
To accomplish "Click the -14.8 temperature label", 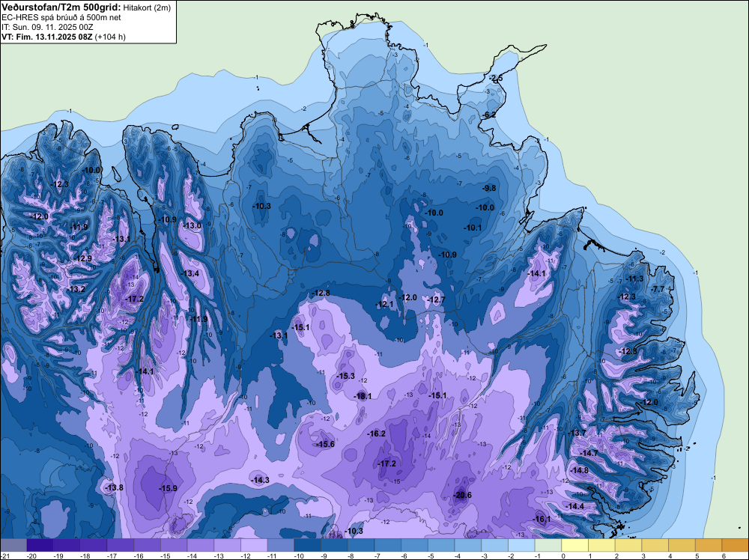I will point(580,470).
